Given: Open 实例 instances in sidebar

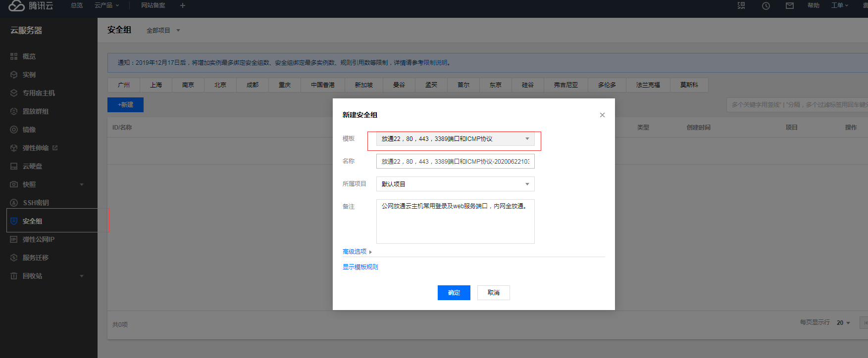Looking at the screenshot, I should point(29,75).
